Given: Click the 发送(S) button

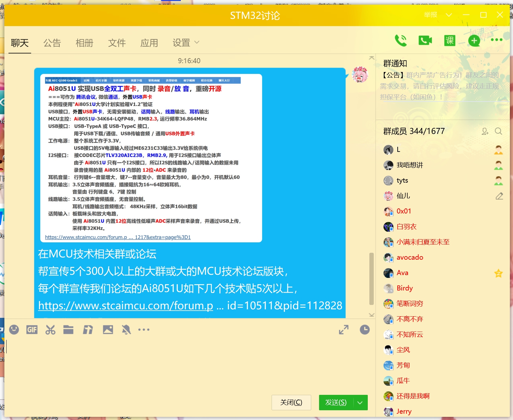Looking at the screenshot, I should [x=336, y=402].
